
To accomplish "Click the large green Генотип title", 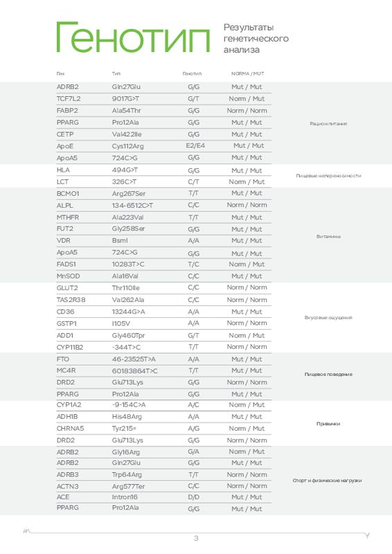I will pyautogui.click(x=133, y=37).
